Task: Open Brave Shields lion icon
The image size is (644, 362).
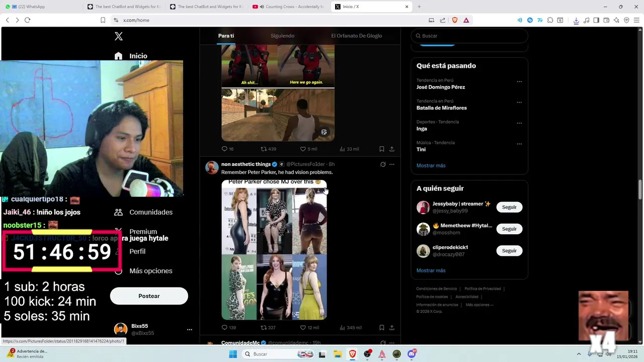Action: click(455, 20)
